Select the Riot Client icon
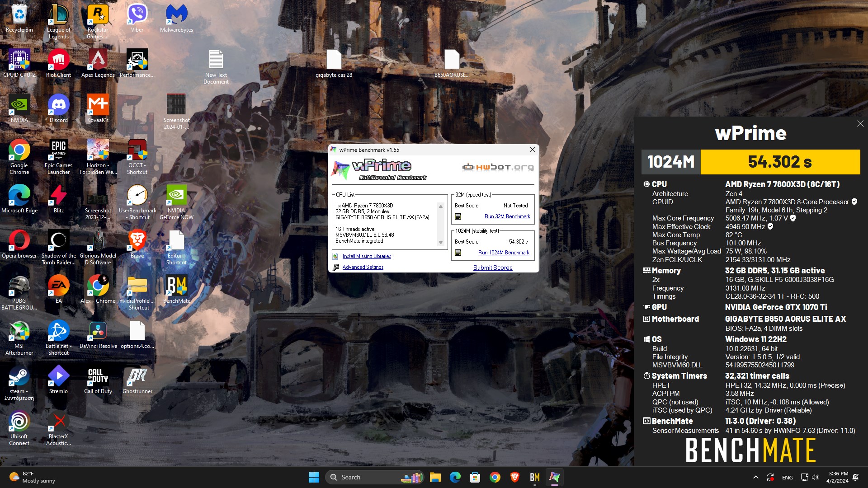The height and width of the screenshot is (488, 868). (59, 64)
